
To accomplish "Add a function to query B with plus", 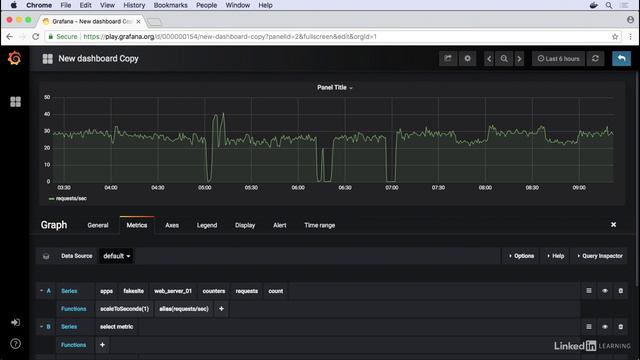I will (102, 345).
